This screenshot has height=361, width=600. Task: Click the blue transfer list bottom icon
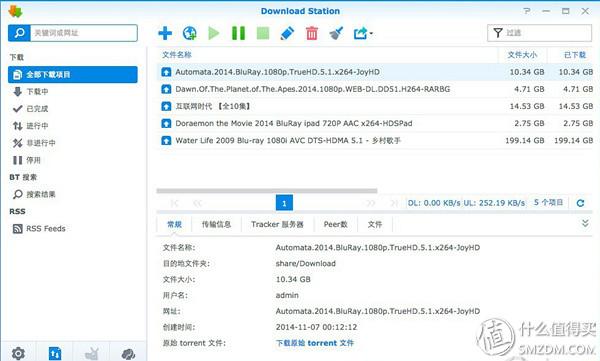click(x=55, y=353)
